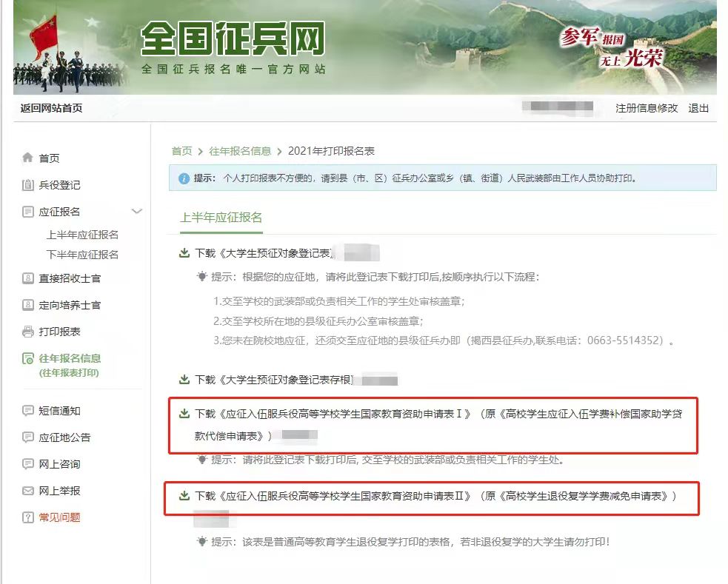Open 下半年应征报名 in the sidebar submenu
The height and width of the screenshot is (584, 728).
click(82, 255)
